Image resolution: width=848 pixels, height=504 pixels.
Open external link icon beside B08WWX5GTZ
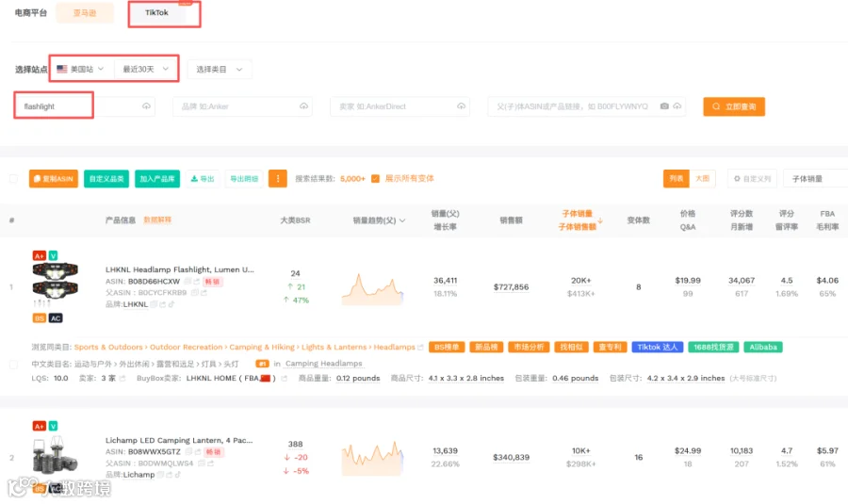pyautogui.click(x=198, y=451)
